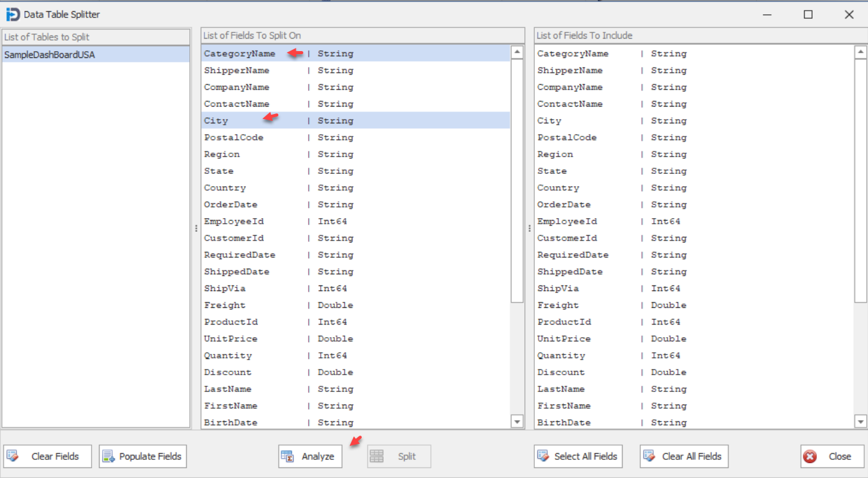Click the grayed-out Split icon
Viewport: 868px width, 478px height.
(x=376, y=456)
